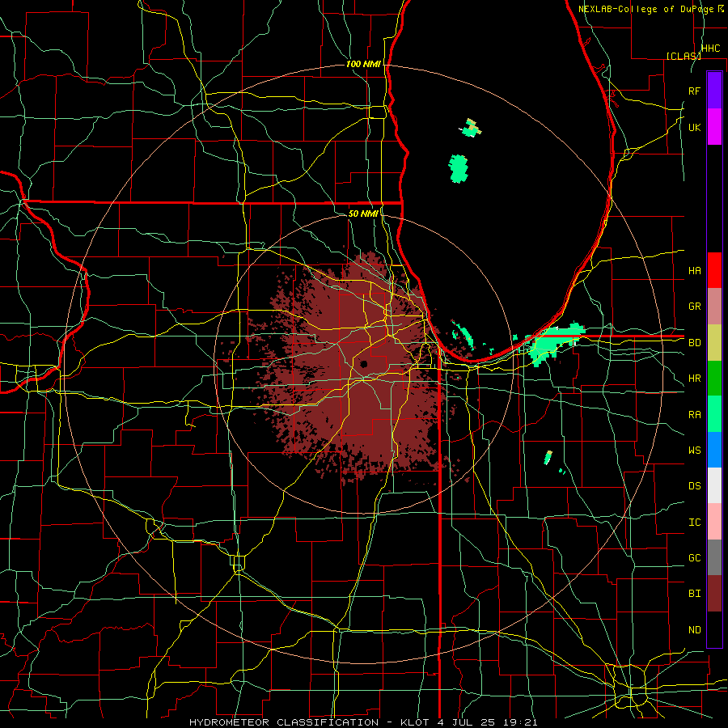Image resolution: width=728 pixels, height=728 pixels.
Task: Select the gray GC legend swatch
Action: tap(714, 557)
